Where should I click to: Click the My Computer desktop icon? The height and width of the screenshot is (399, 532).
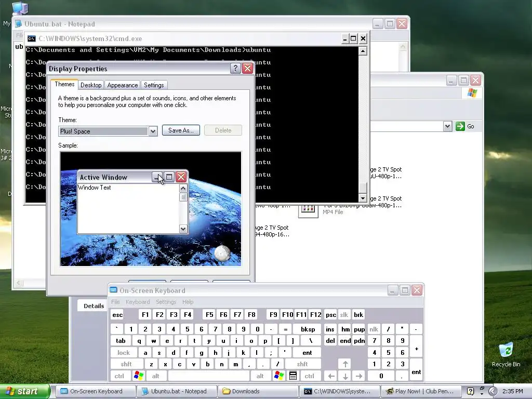click(x=20, y=8)
